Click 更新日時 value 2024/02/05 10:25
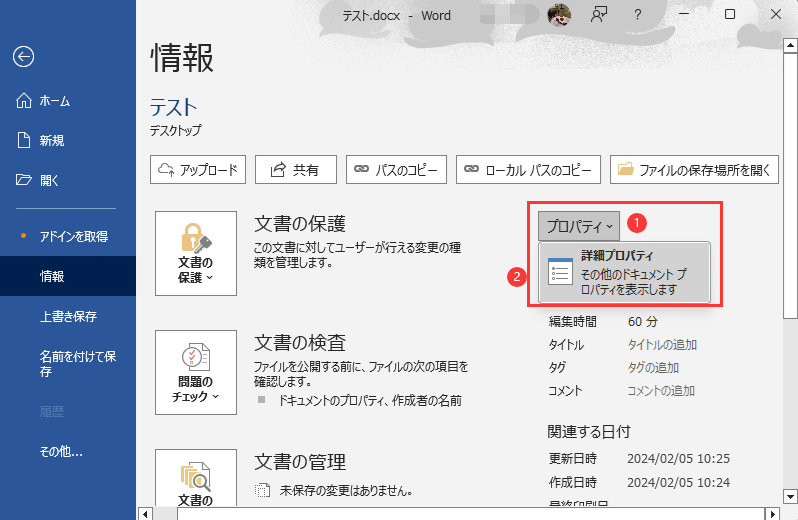 click(678, 458)
